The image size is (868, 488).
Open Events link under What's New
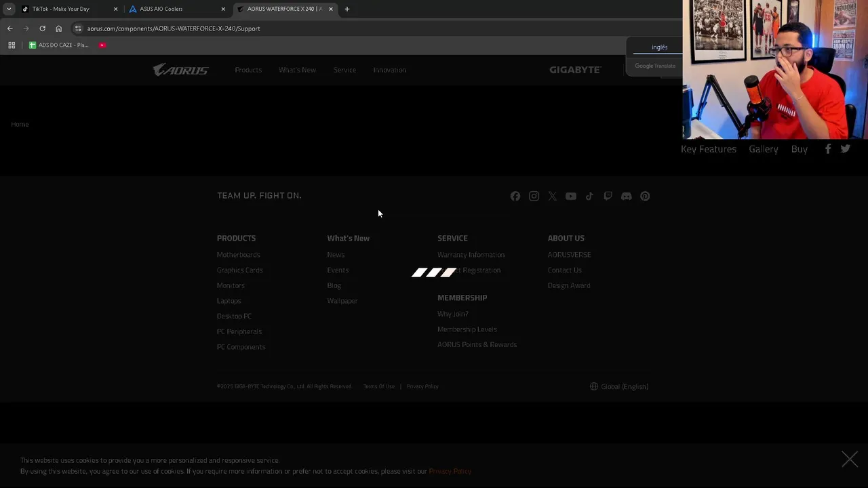[338, 270]
